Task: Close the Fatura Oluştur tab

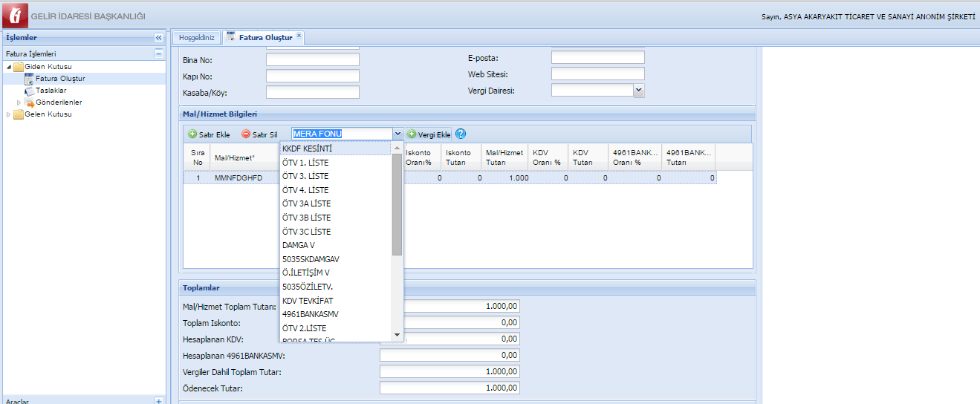Action: click(x=299, y=36)
